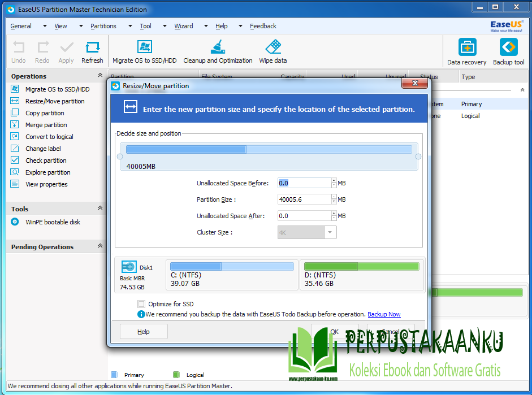Viewport: 532px width, 395px height.
Task: Expand the Wizard menu dropdown arrow
Action: (x=206, y=26)
